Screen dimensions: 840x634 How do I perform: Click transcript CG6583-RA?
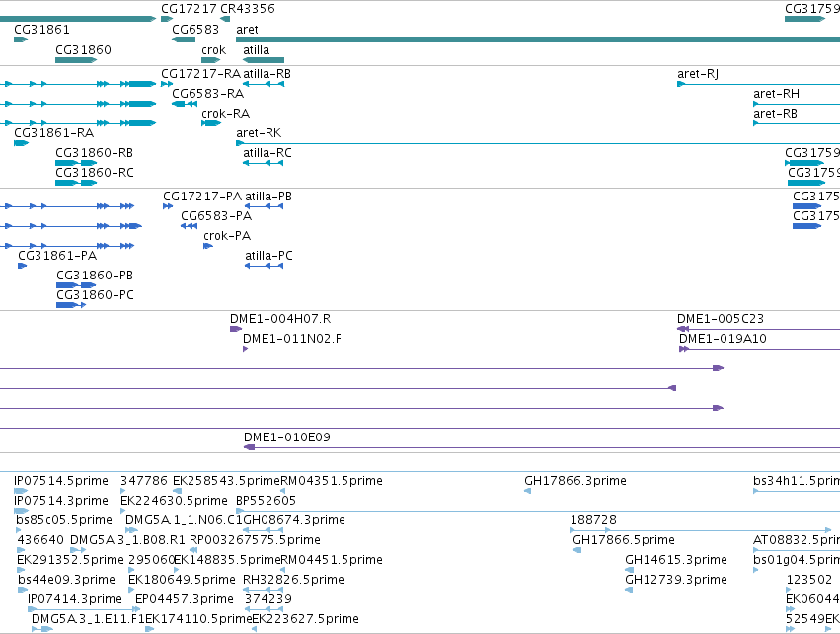pyautogui.click(x=208, y=94)
